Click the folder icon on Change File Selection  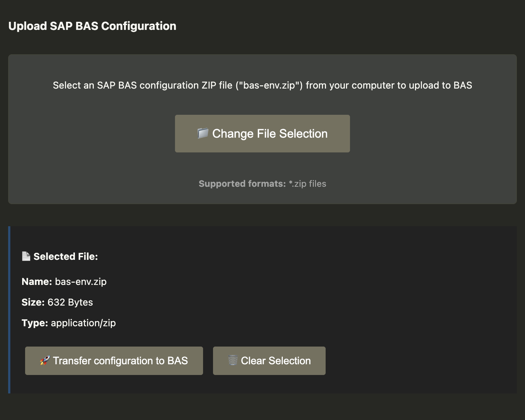[x=203, y=133]
